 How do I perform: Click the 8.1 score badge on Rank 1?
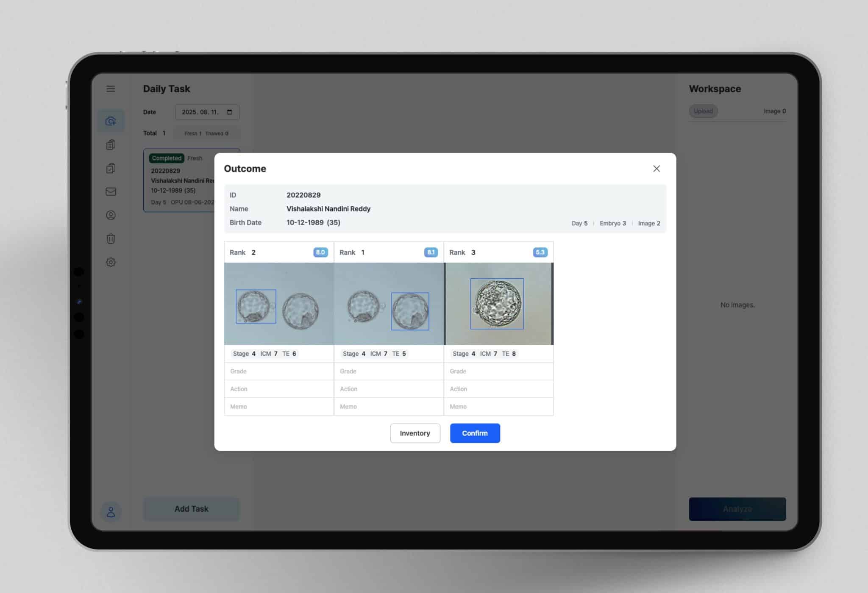click(431, 252)
